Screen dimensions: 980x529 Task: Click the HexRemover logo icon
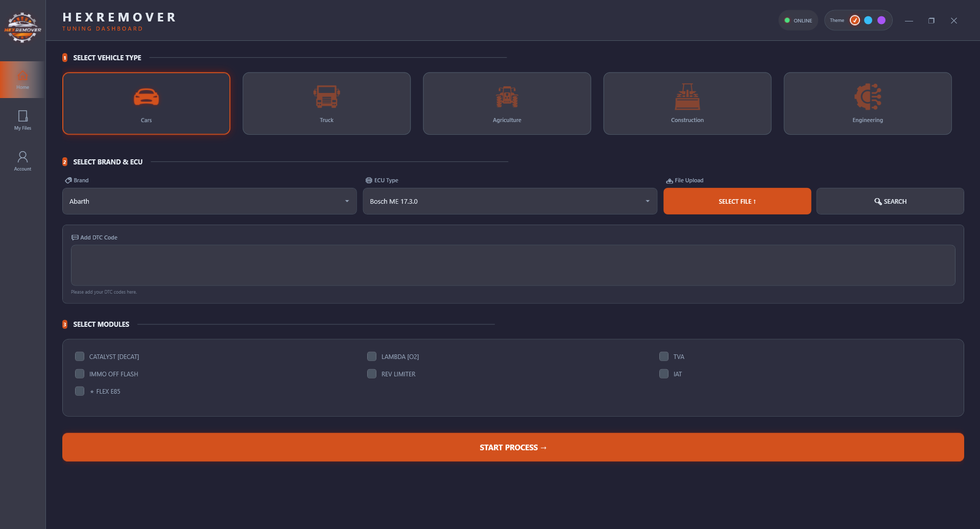22,28
